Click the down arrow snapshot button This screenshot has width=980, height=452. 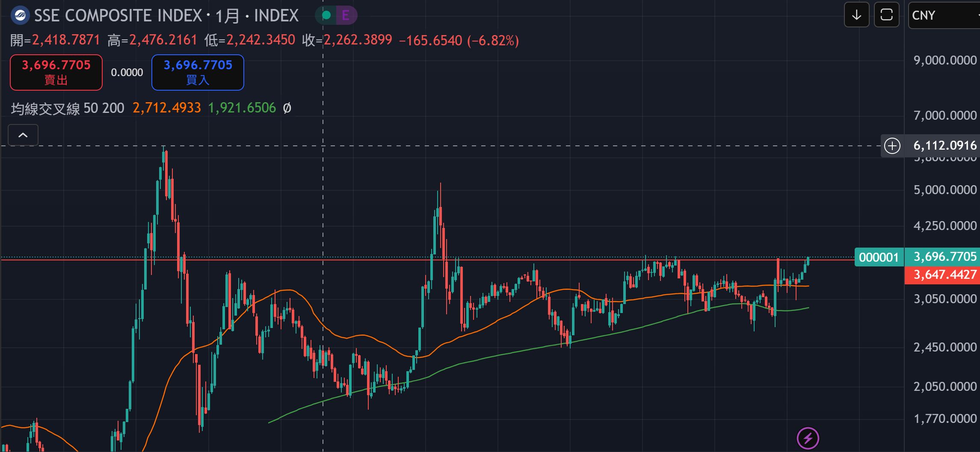tap(856, 15)
